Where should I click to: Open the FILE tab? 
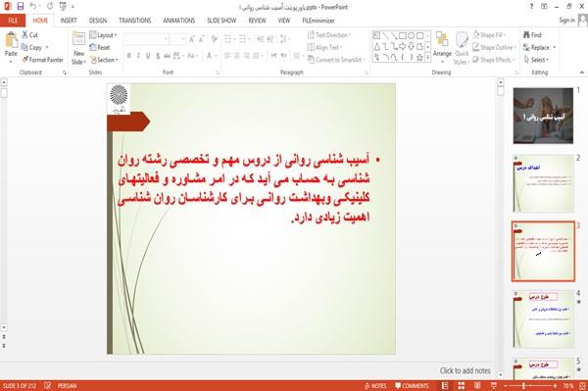point(13,21)
